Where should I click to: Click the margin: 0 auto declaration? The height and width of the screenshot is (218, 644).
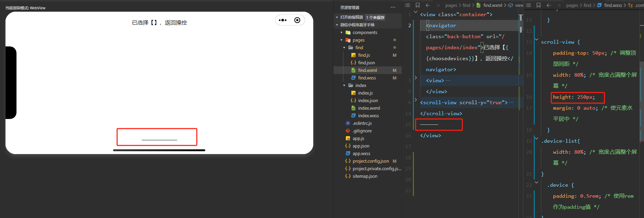point(575,108)
